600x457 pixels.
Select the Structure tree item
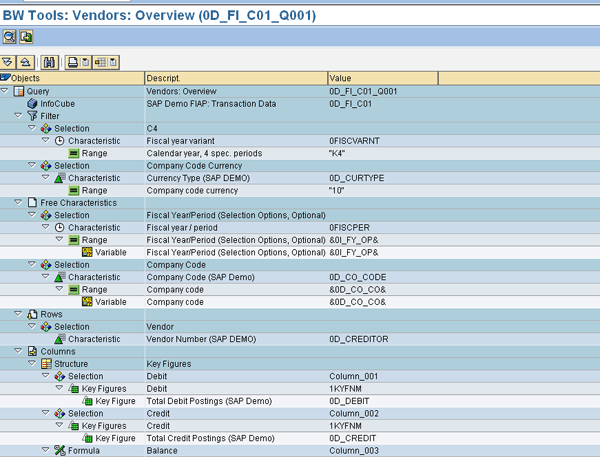(x=80, y=365)
